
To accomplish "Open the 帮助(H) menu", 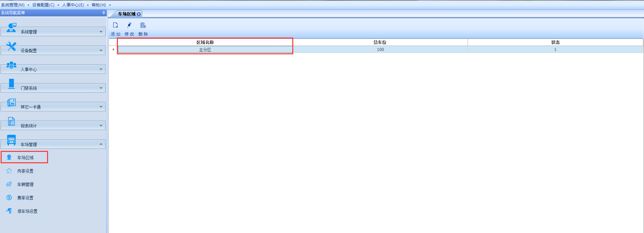I will 99,5.
